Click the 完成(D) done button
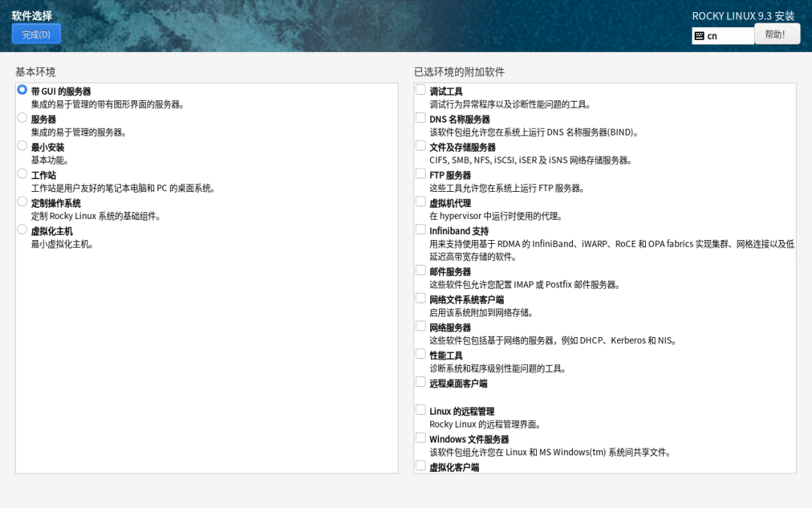Viewport: 812px width, 508px height. tap(36, 34)
